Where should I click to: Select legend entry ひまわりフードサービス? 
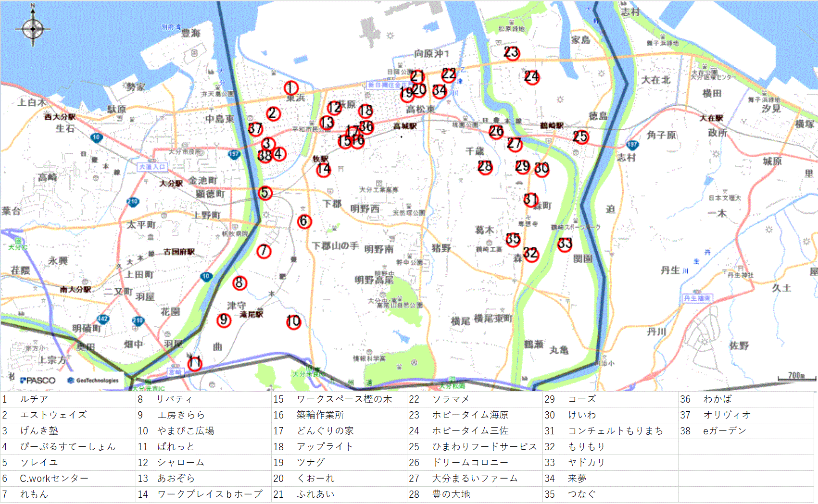[x=484, y=446]
